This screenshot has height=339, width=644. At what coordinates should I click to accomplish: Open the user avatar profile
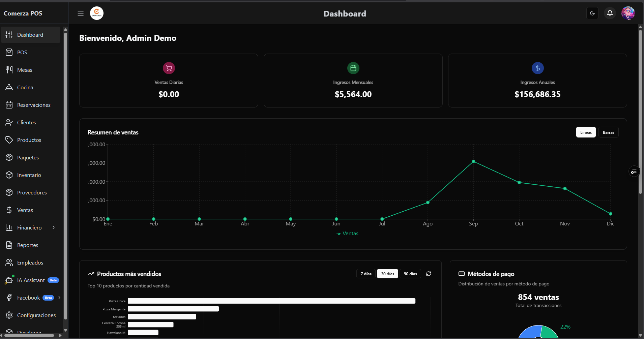click(x=628, y=13)
